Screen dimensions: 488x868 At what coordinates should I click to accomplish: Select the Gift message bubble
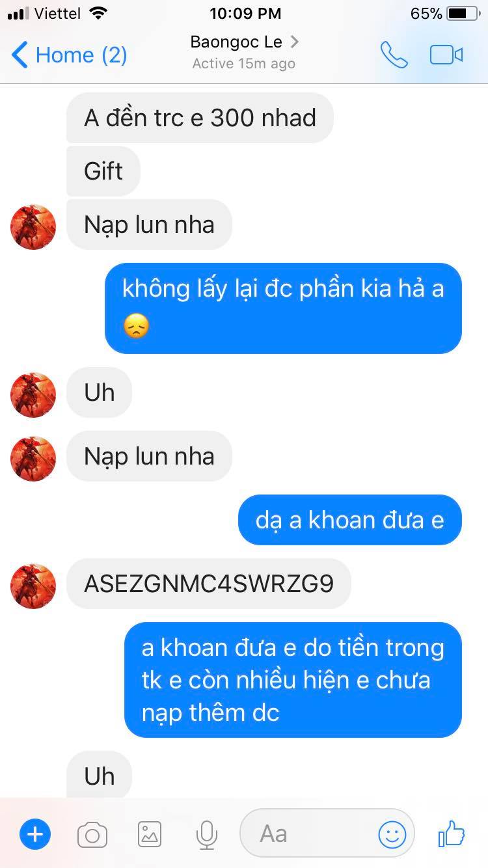pyautogui.click(x=103, y=171)
